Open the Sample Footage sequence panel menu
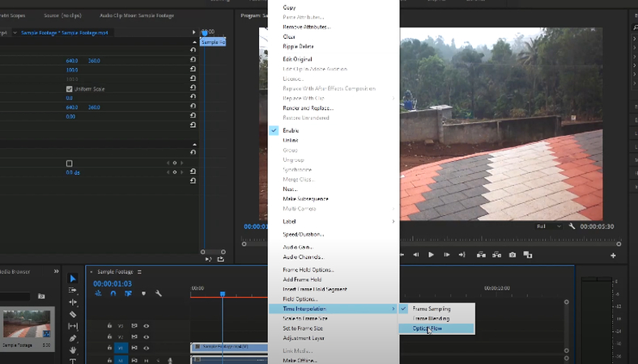 [139, 272]
